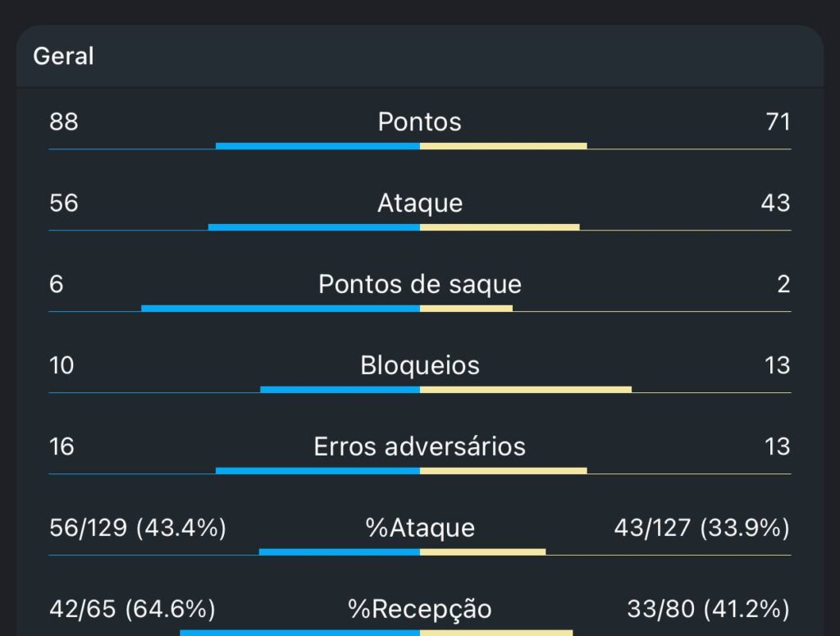The width and height of the screenshot is (840, 636).
Task: Click the blue bar under Pontos
Action: tap(317, 146)
